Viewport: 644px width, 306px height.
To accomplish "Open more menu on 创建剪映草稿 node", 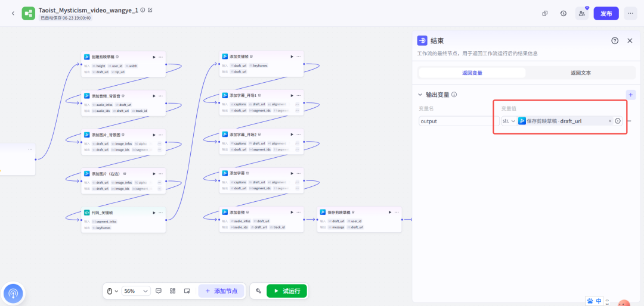I will (160, 57).
